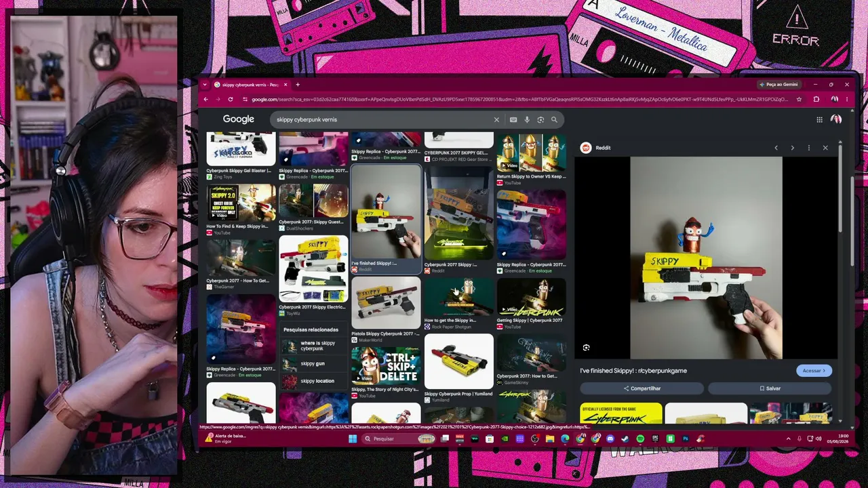The height and width of the screenshot is (488, 868).
Task: Search inside the preview image with Lens
Action: (587, 348)
